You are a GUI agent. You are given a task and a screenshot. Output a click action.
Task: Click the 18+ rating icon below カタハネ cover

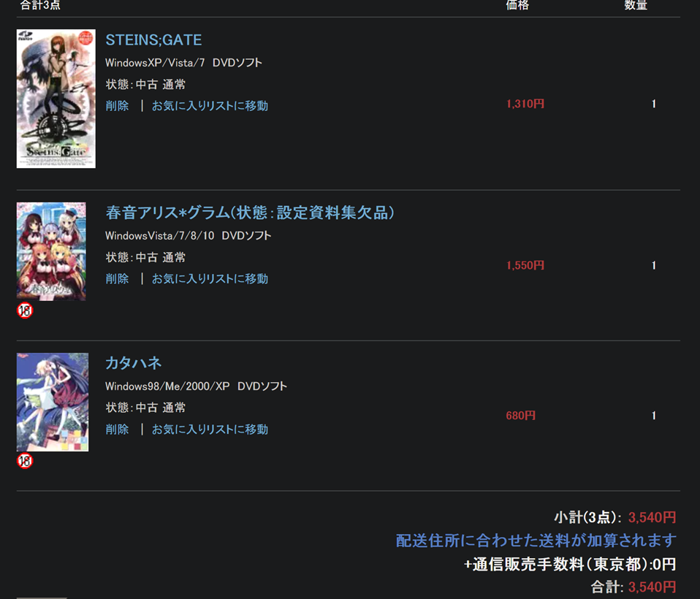tap(25, 461)
